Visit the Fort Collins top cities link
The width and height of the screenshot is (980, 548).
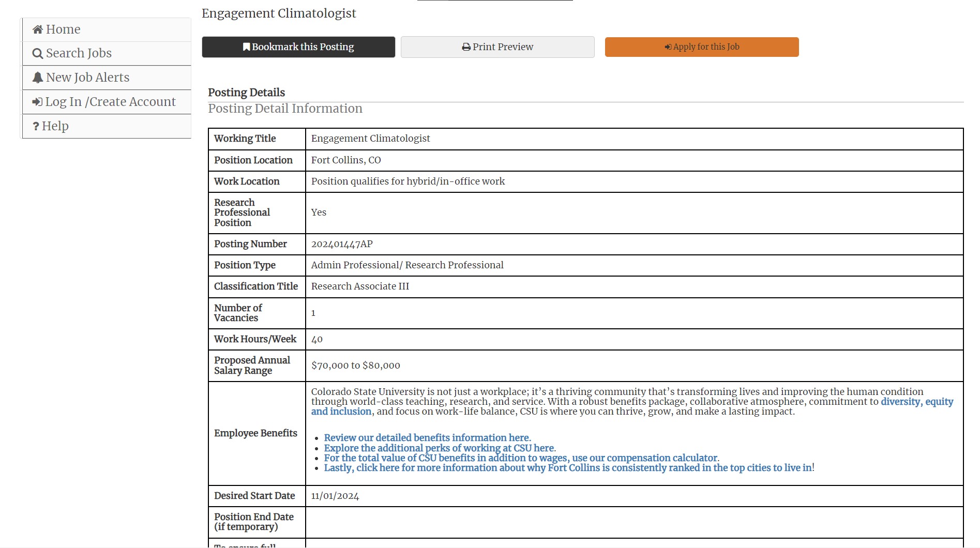[568, 468]
